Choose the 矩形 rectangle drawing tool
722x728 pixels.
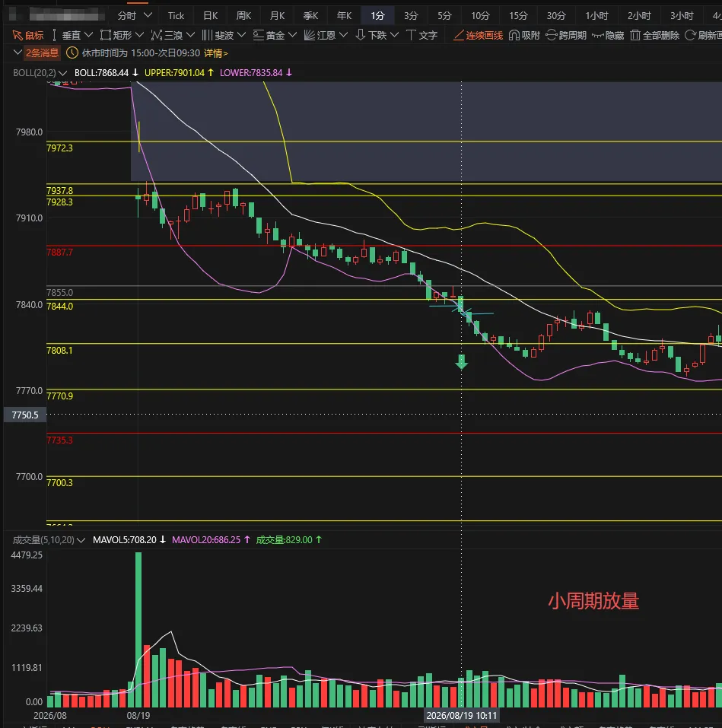116,35
